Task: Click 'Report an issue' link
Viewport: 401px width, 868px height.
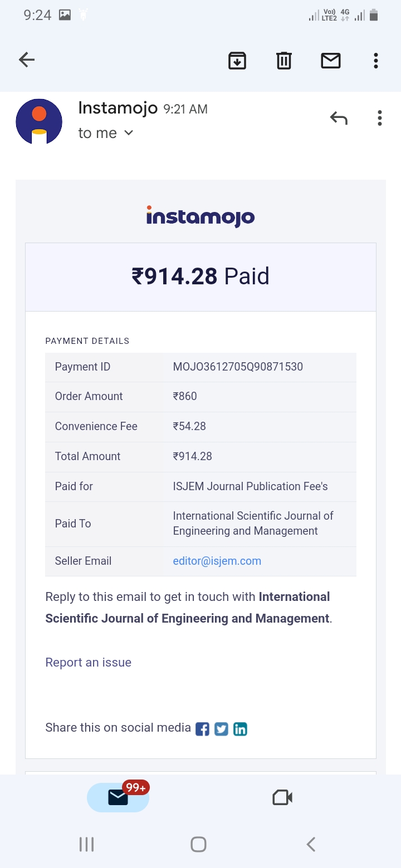Action: [88, 662]
